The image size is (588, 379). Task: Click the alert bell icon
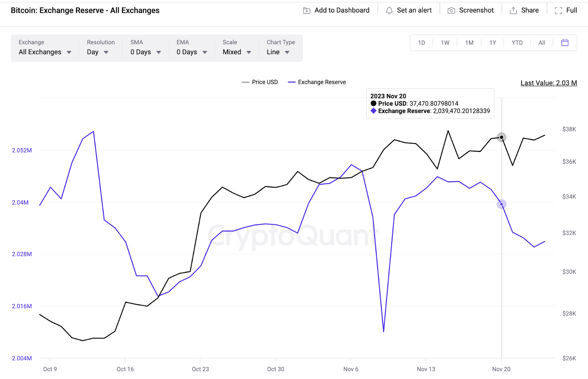click(x=389, y=11)
